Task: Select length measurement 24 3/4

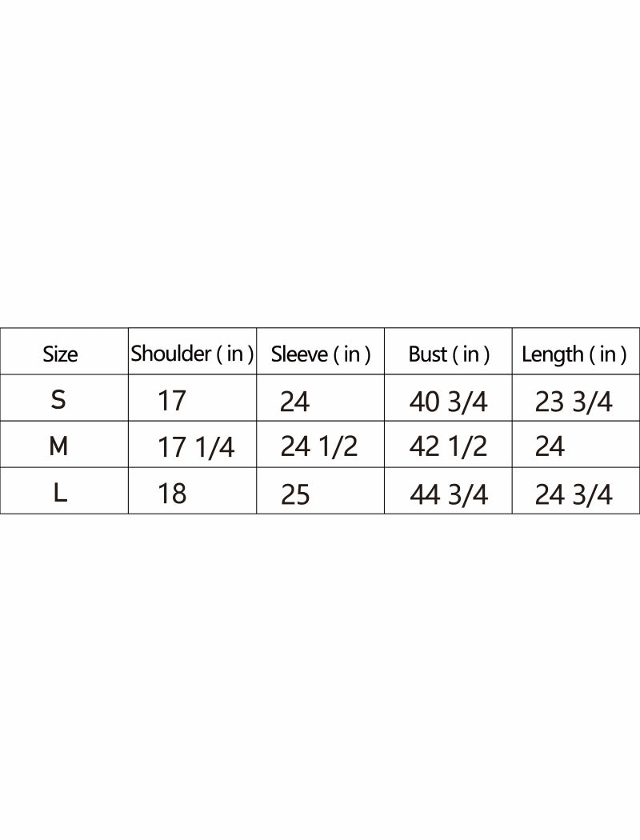Action: point(574,494)
